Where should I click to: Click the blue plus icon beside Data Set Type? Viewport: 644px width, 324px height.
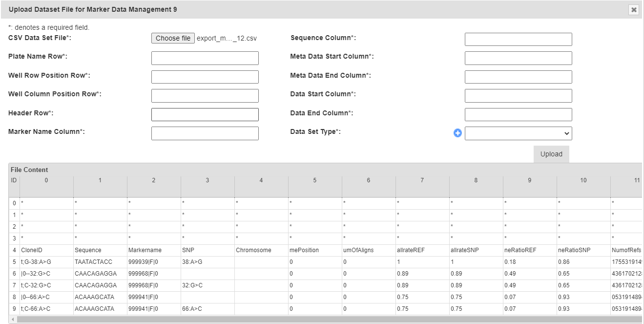click(457, 133)
